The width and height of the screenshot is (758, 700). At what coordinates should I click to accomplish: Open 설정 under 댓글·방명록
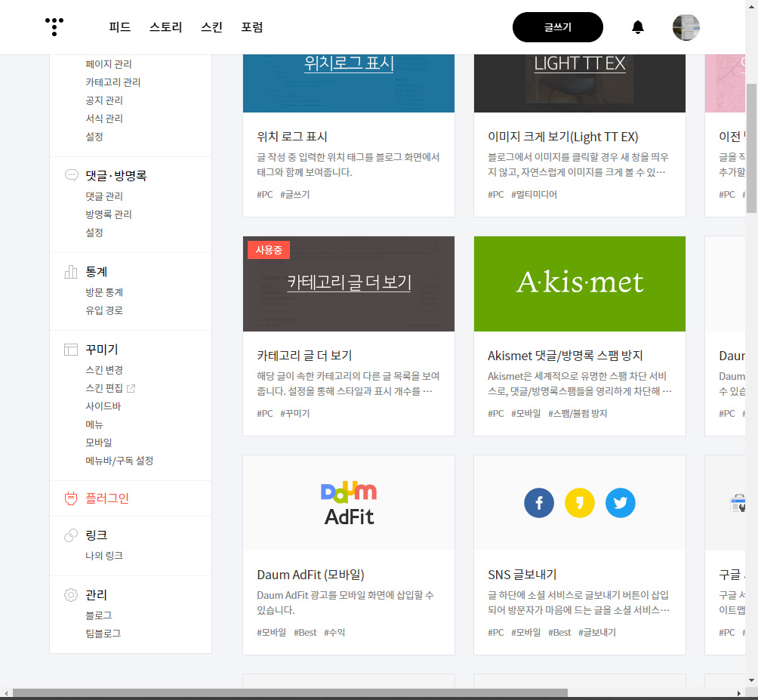point(94,233)
